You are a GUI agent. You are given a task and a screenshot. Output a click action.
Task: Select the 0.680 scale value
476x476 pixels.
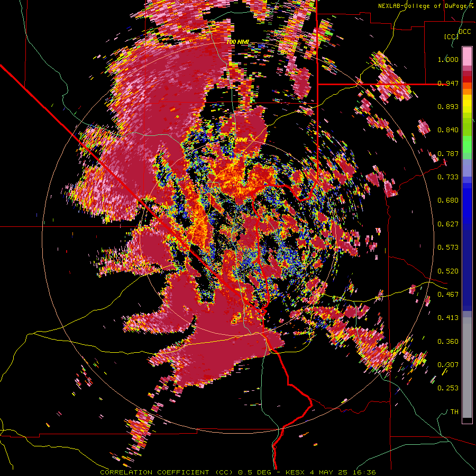448,200
